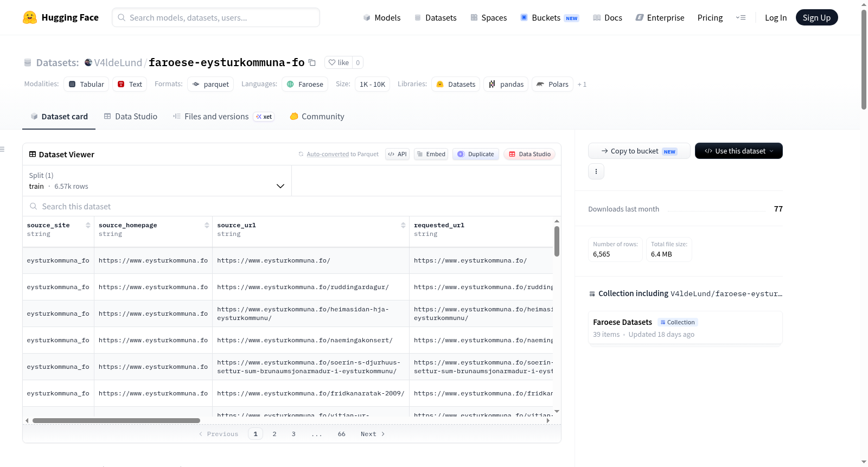Open the Docs navigation item
This screenshot has width=868, height=467.
(x=608, y=17)
